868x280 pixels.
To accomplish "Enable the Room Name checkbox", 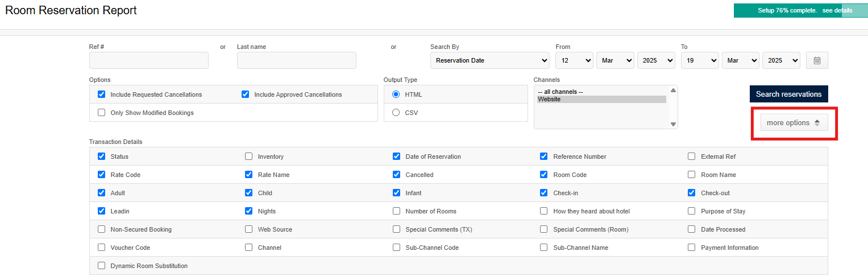I will click(x=692, y=175).
